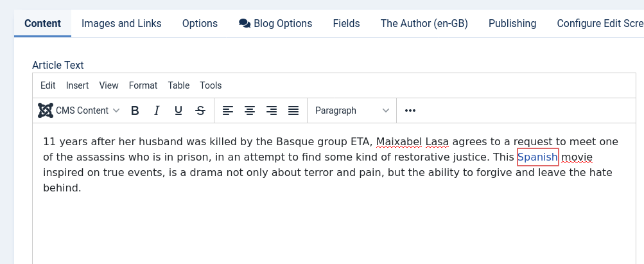Open the Tools menu
The width and height of the screenshot is (644, 264).
click(211, 85)
